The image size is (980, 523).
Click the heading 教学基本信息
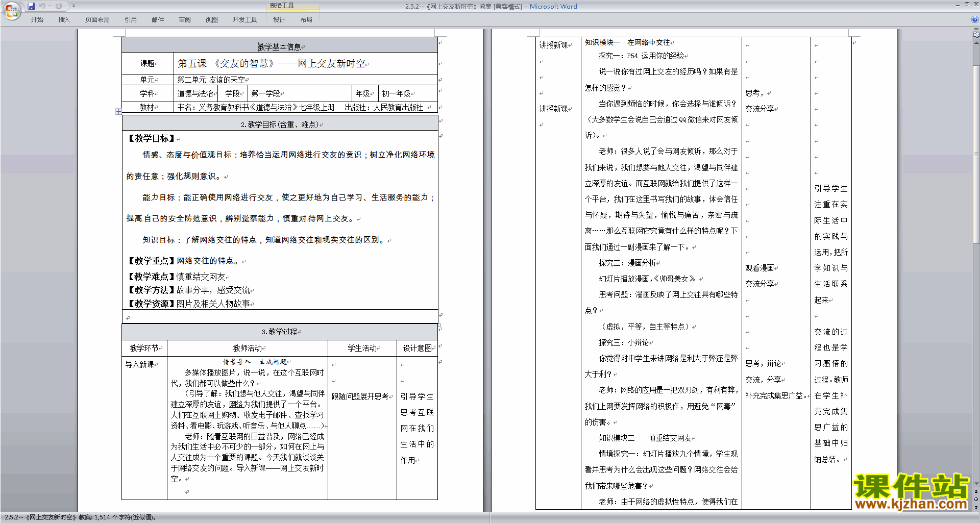tap(279, 47)
